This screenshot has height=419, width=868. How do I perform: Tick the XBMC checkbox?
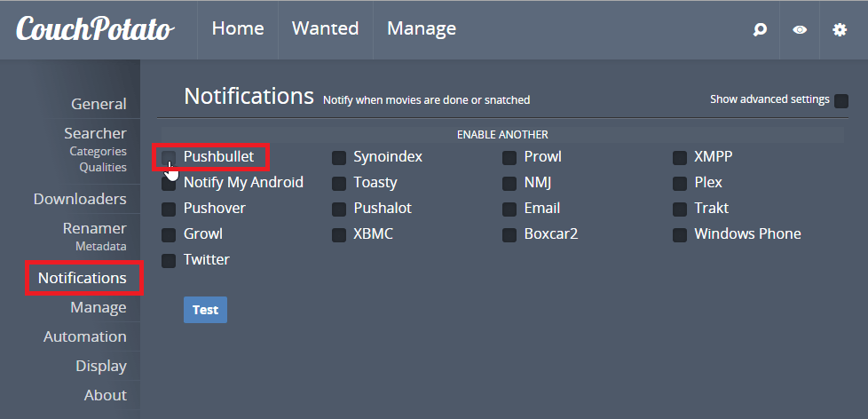coord(339,235)
